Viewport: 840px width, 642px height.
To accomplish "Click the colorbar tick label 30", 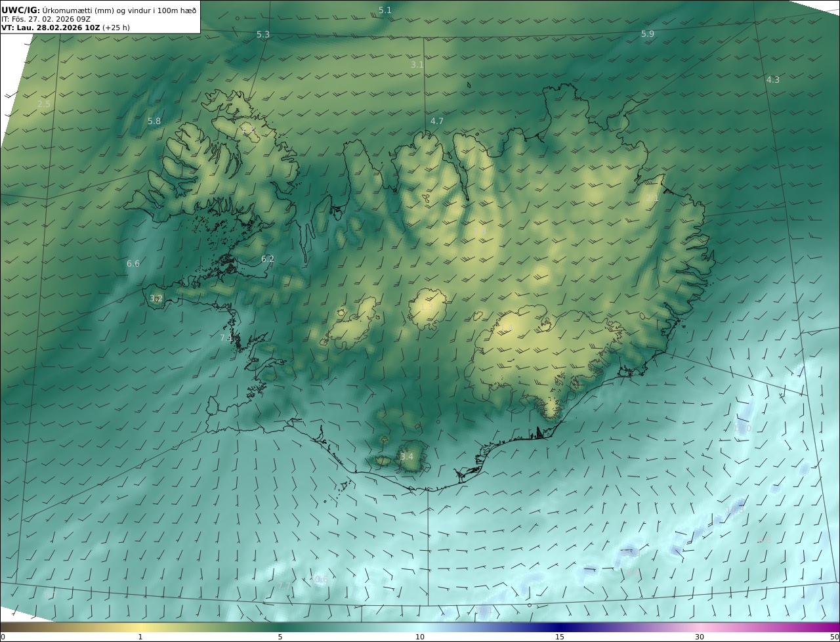I will pyautogui.click(x=700, y=637).
